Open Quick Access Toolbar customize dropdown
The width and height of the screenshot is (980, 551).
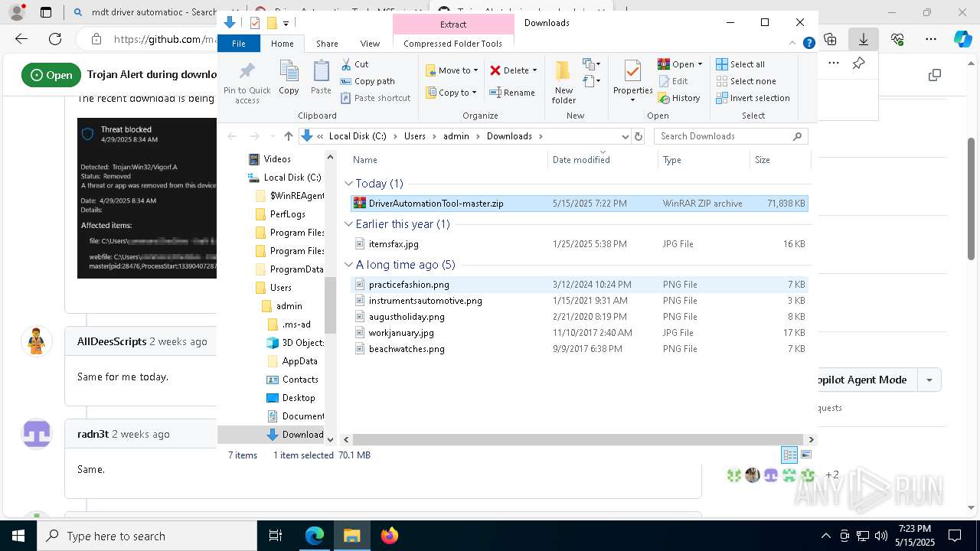286,23
